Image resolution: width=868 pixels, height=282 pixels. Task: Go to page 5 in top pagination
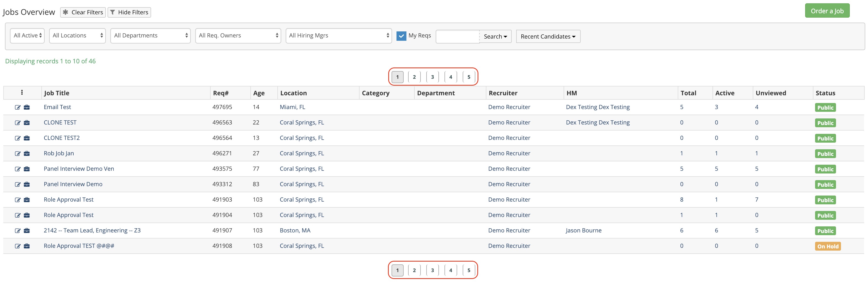(x=469, y=77)
